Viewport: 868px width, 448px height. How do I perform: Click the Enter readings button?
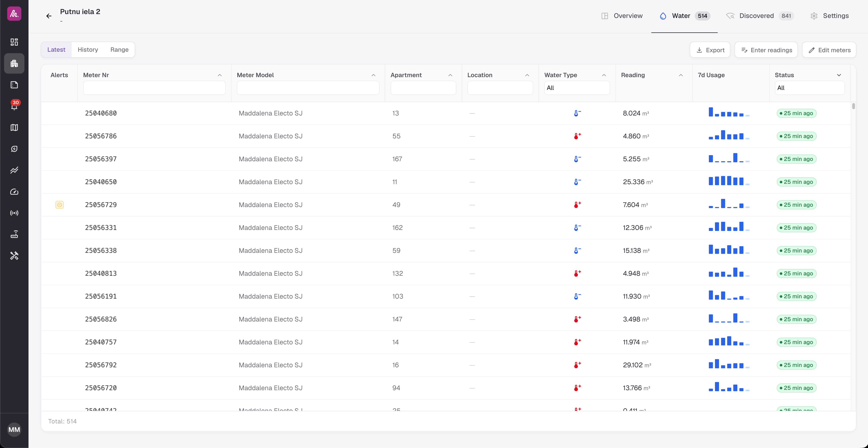pos(766,50)
